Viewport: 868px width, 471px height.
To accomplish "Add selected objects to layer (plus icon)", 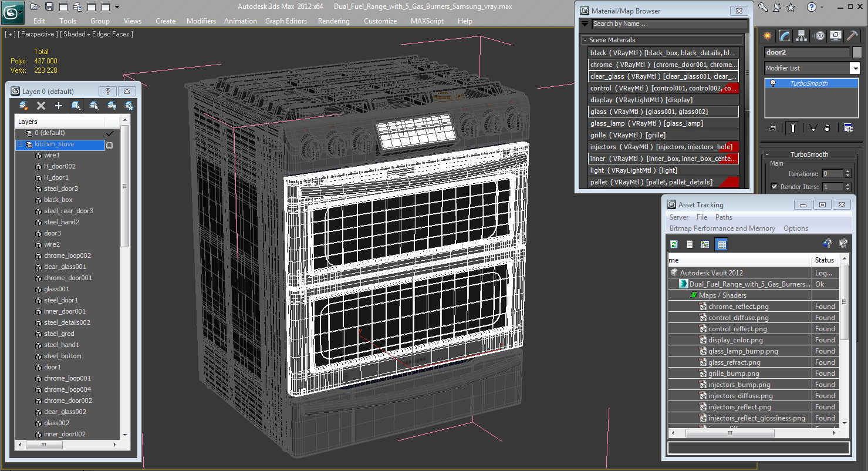I will click(x=59, y=106).
